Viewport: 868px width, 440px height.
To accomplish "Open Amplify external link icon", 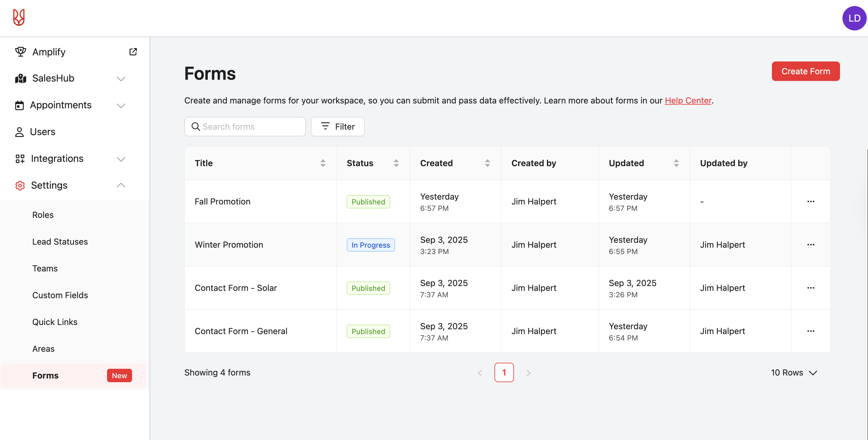I will [133, 52].
